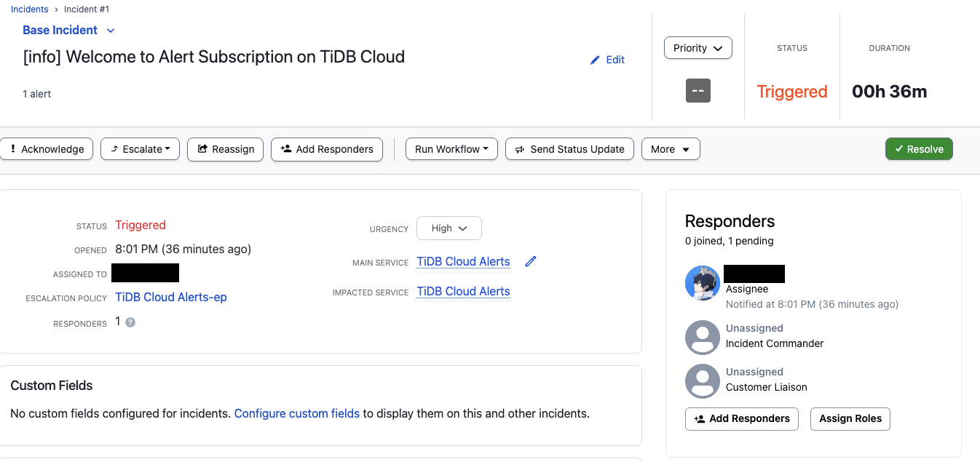This screenshot has height=462, width=980.
Task: Expand the Base Incident chevron
Action: tap(110, 31)
